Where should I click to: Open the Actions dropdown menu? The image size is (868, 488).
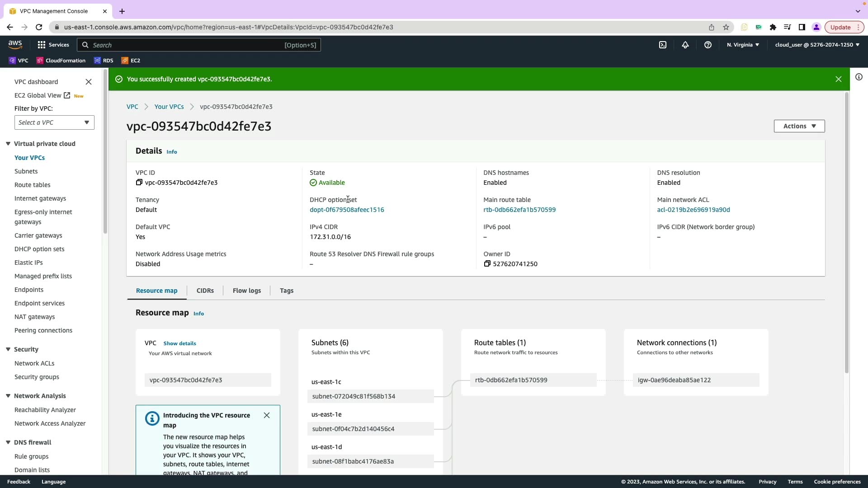click(799, 126)
